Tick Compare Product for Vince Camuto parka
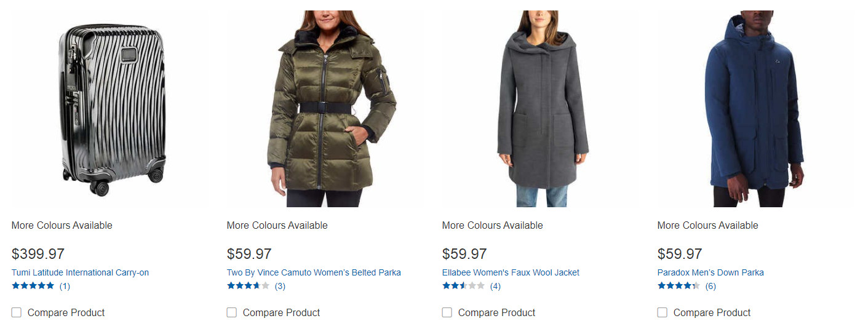The image size is (868, 329). pos(232,312)
